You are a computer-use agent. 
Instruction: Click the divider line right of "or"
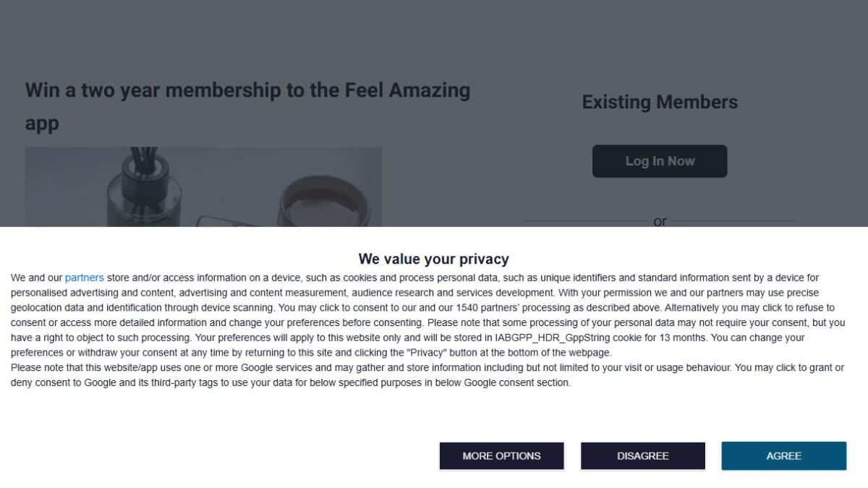(x=734, y=222)
